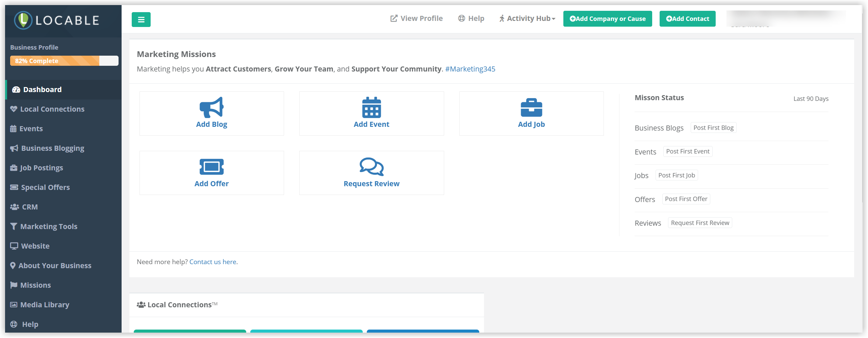
Task: Select Missions in the sidebar
Action: pyautogui.click(x=63, y=285)
